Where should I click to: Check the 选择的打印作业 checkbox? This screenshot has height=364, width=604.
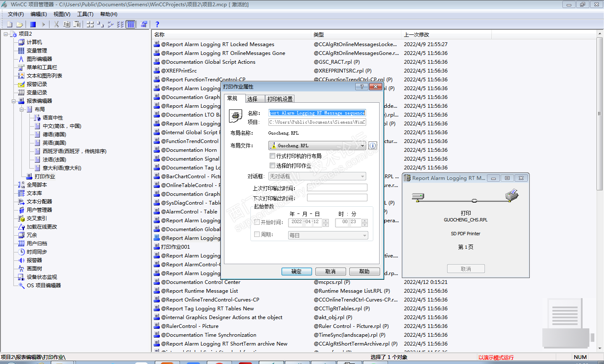tap(272, 166)
